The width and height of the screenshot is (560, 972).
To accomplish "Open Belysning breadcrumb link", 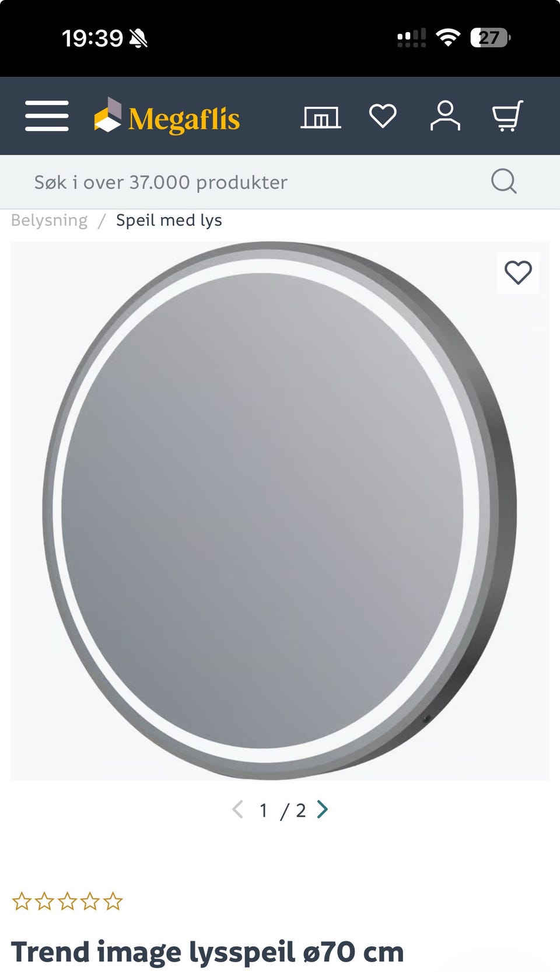I will [x=49, y=221].
